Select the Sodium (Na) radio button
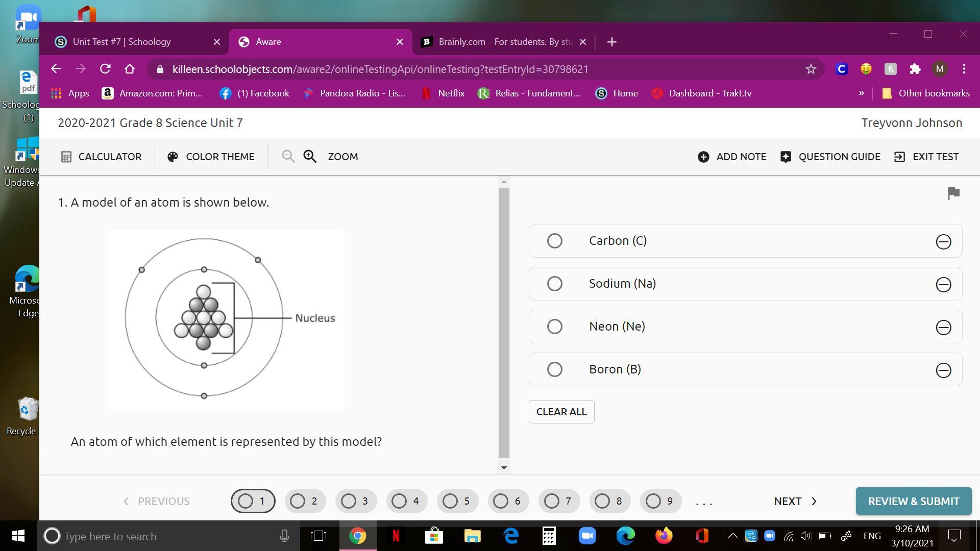Screen dimensions: 980x551 554,284
